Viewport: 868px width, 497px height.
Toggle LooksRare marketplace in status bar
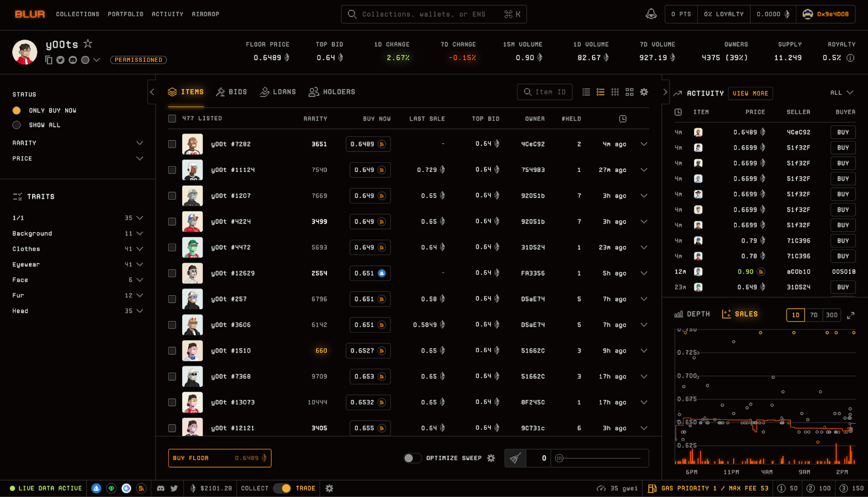[x=111, y=488]
